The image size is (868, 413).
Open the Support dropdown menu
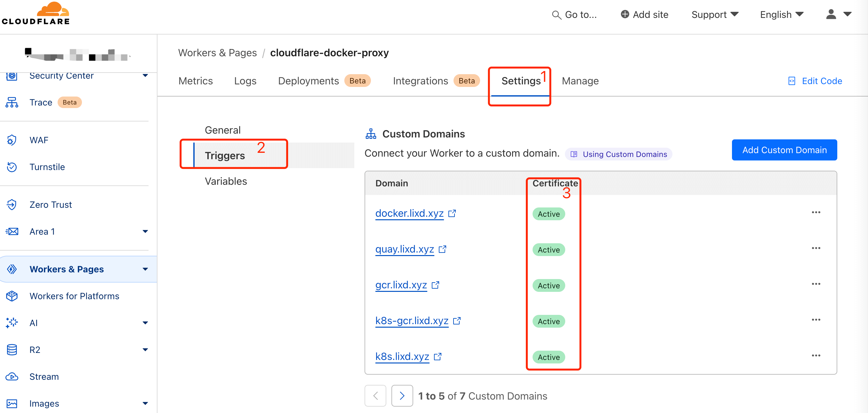(x=715, y=14)
